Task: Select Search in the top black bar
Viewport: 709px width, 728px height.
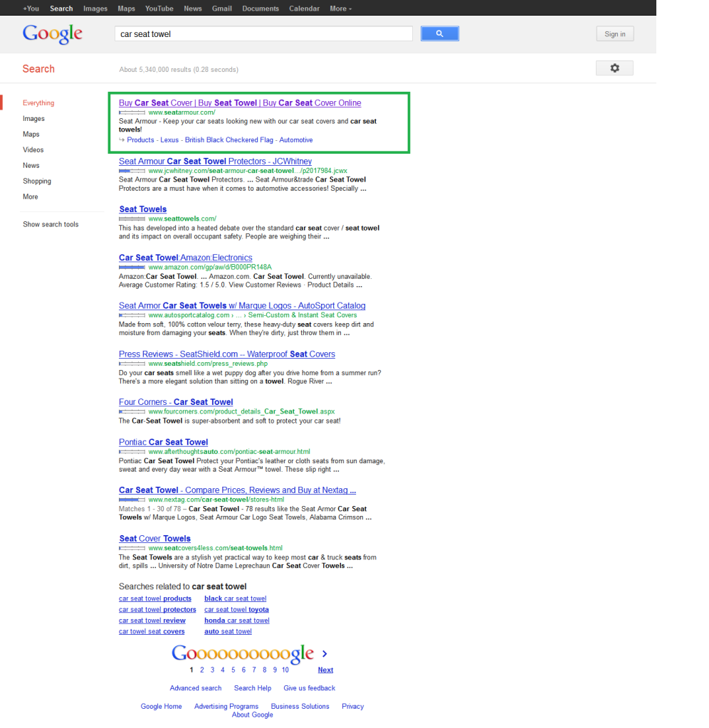Action: pyautogui.click(x=61, y=9)
